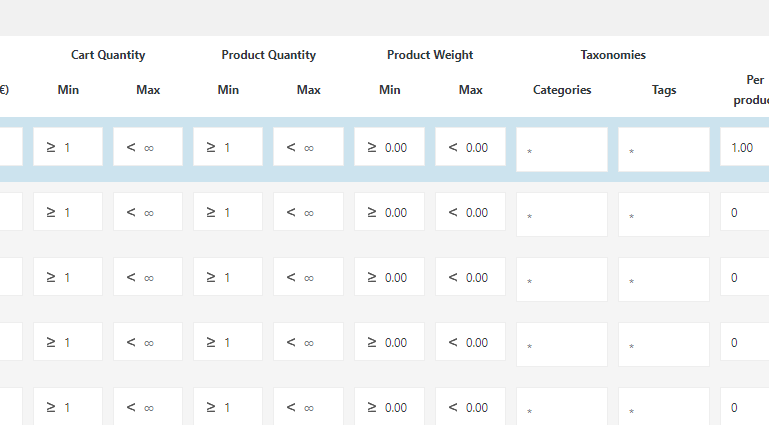Image resolution: width=769 pixels, height=425 pixels.
Task: Open Tags selector in third row
Action: 664,280
